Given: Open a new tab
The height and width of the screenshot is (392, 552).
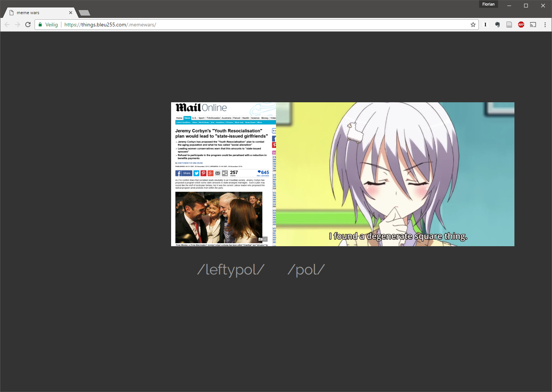Looking at the screenshot, I should (85, 13).
